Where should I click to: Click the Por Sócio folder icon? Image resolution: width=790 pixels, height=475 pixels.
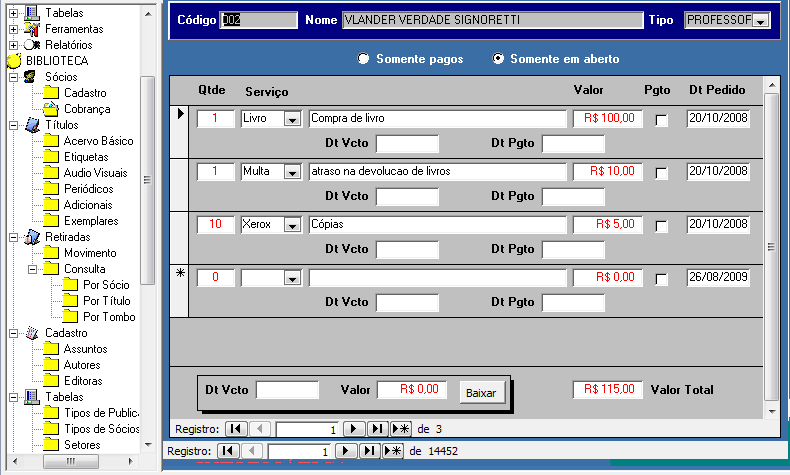[x=70, y=285]
